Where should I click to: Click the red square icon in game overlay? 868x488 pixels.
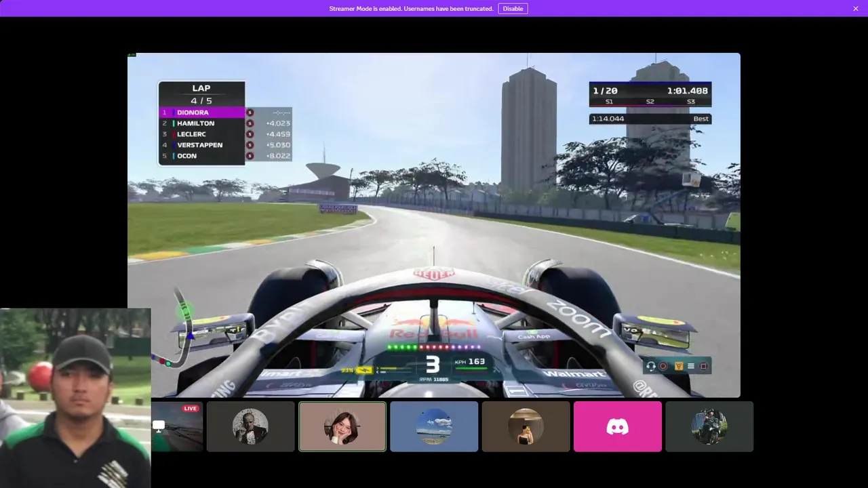coord(704,366)
